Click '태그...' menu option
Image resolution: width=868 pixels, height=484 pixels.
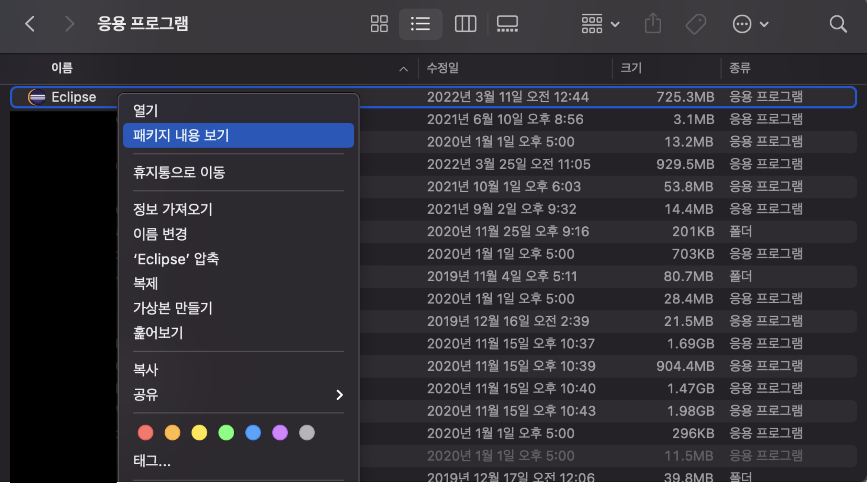152,461
